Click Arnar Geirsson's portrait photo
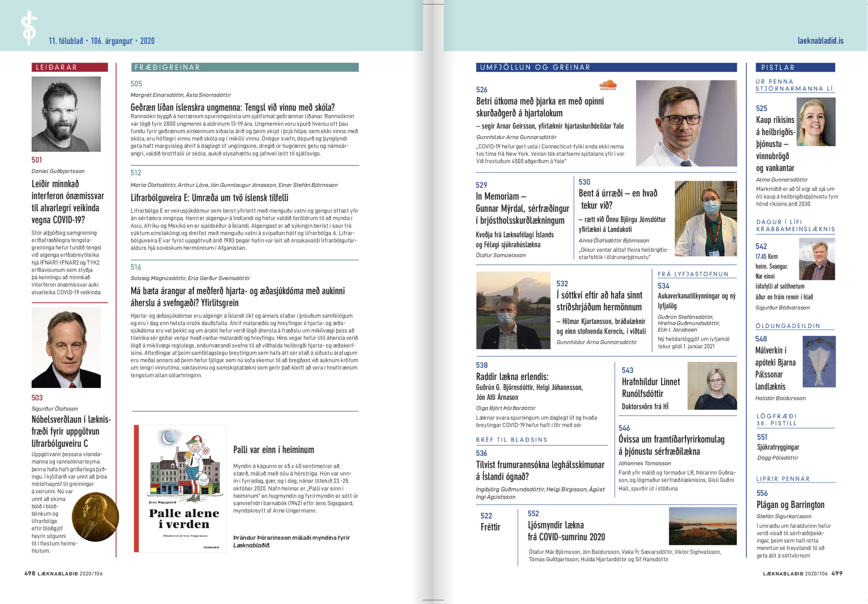Image resolution: width=868 pixels, height=604 pixels. coord(686,123)
